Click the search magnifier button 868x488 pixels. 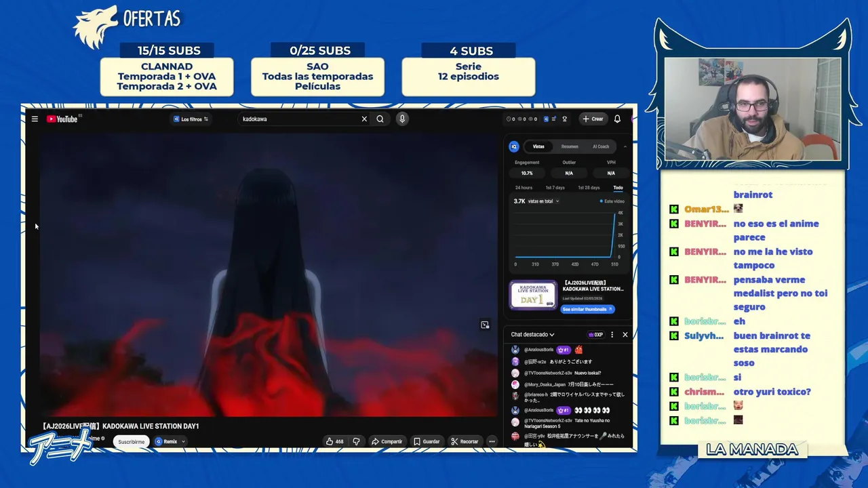[380, 119]
